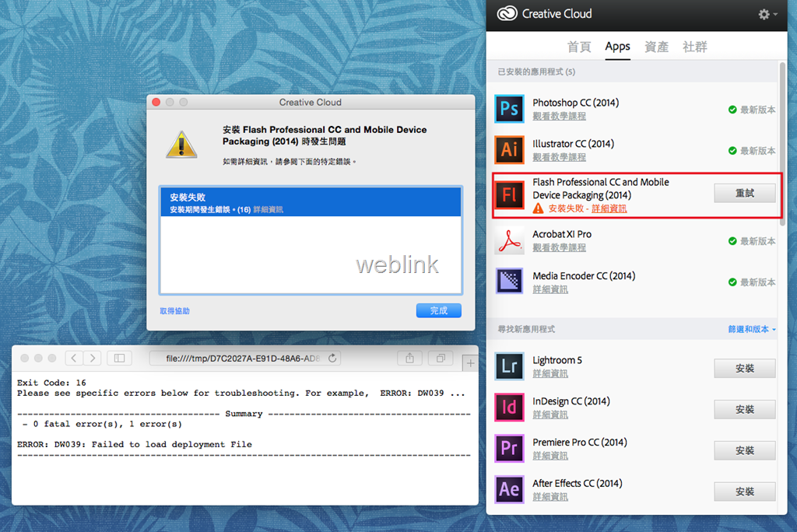
Task: Click the green check next to Illustrator 最新版本
Action: coord(732,151)
